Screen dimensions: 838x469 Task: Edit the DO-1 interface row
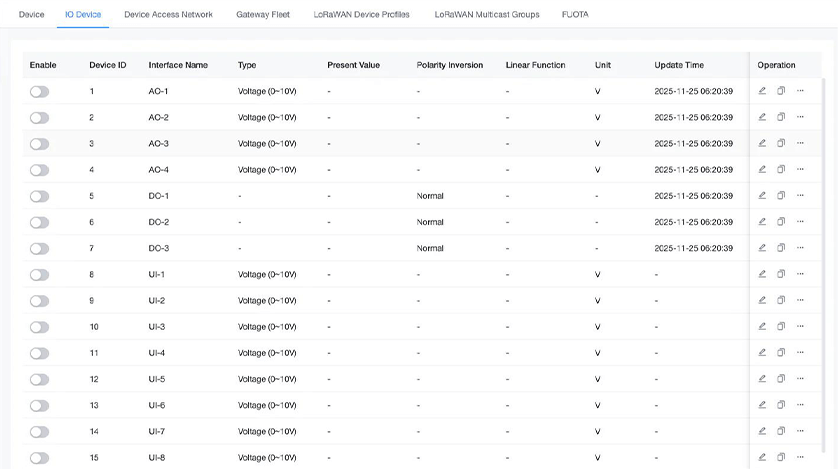pyautogui.click(x=762, y=196)
